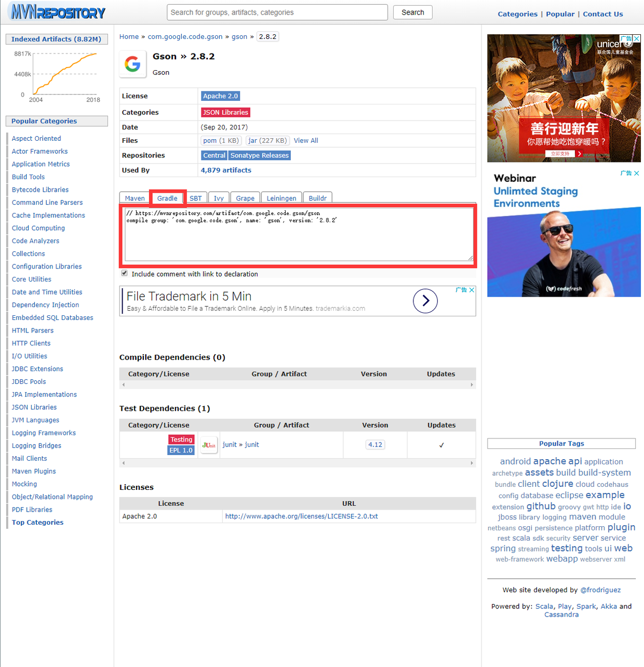
Task: Click the arrow circle in Trademark ad
Action: tap(425, 301)
